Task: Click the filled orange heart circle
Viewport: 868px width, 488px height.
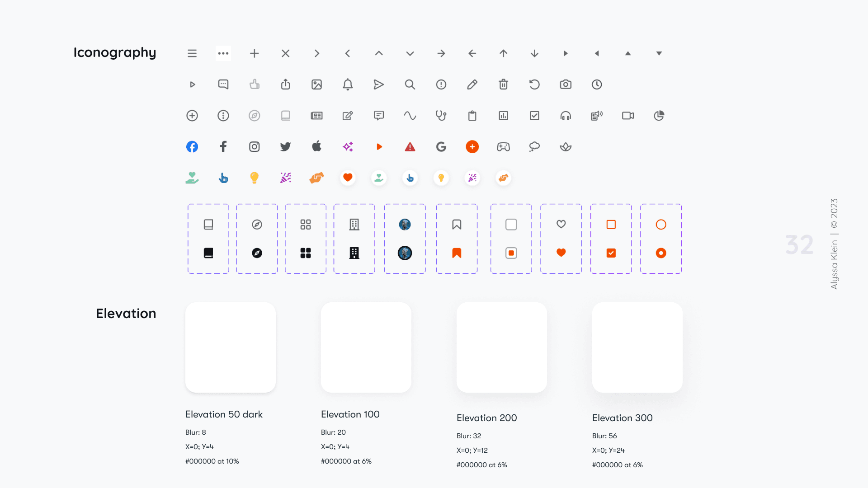Action: (348, 178)
